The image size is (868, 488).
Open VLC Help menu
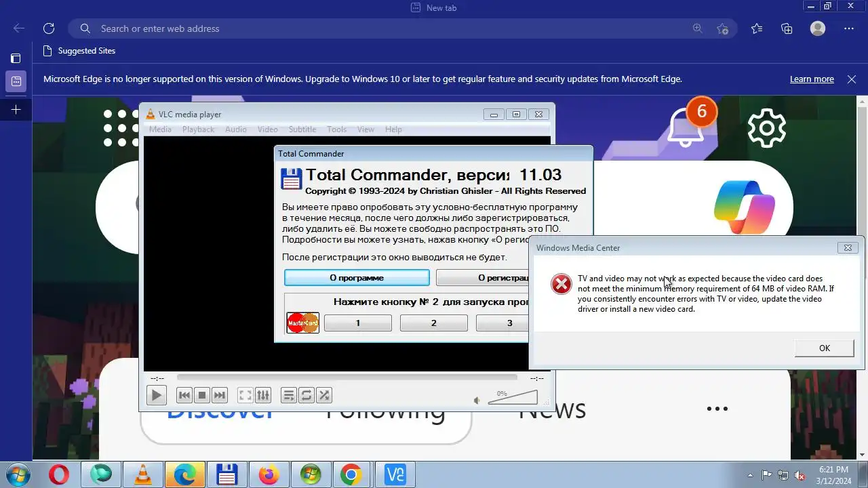[x=393, y=129]
